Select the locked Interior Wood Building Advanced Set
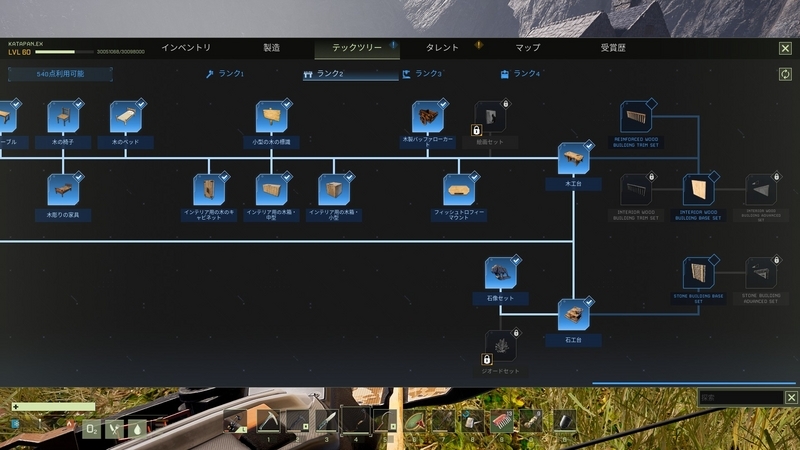 point(761,190)
